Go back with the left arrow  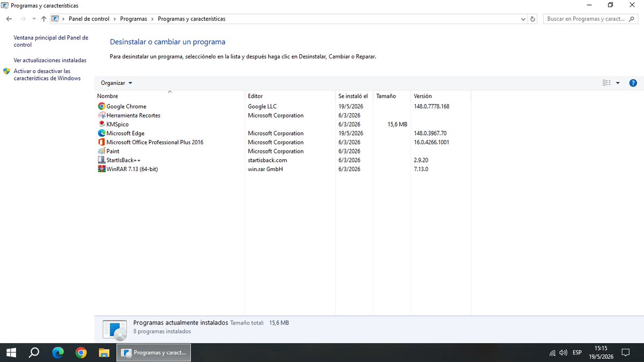9,19
